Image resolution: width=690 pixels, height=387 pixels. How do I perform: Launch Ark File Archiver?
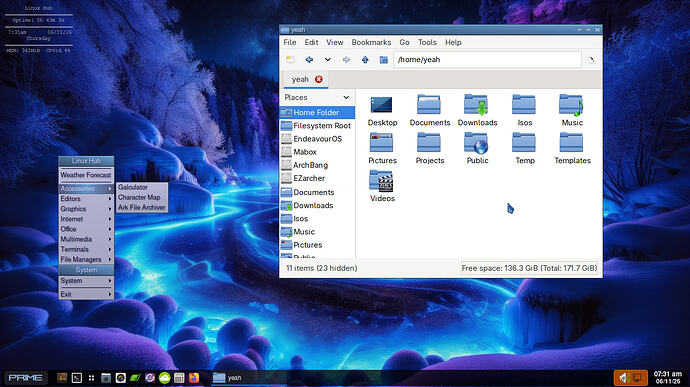click(x=142, y=207)
